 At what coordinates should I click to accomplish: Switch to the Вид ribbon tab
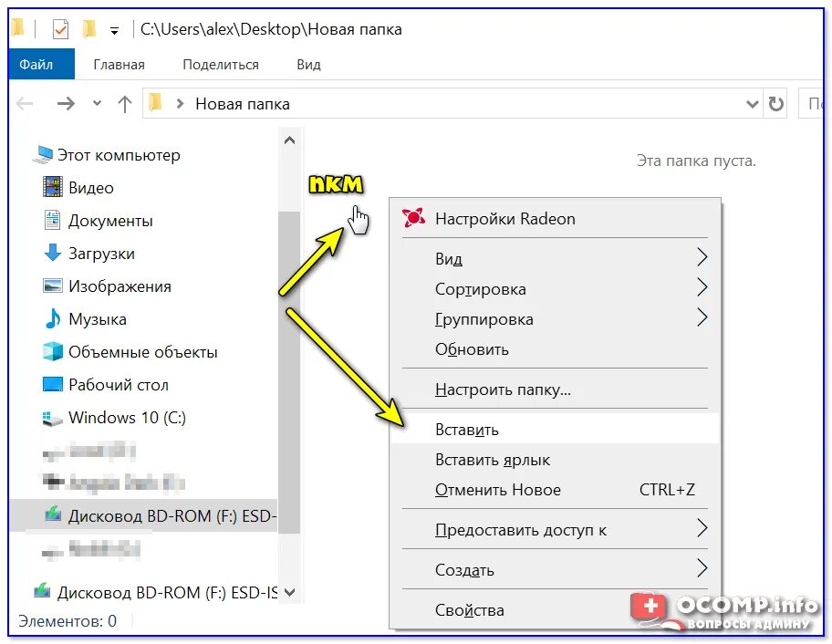click(x=309, y=65)
